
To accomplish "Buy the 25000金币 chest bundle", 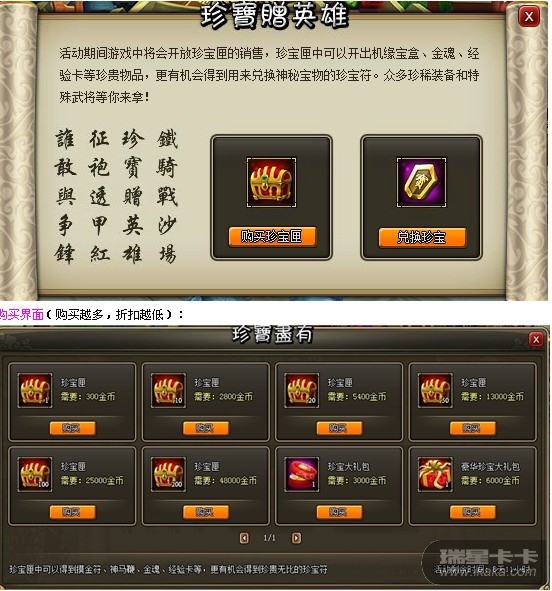I will (72, 512).
